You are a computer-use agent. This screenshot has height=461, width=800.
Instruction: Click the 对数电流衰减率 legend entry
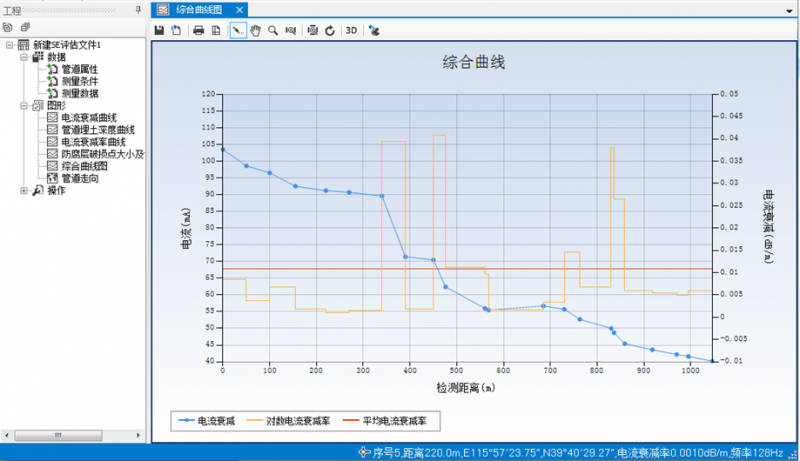pyautogui.click(x=288, y=421)
